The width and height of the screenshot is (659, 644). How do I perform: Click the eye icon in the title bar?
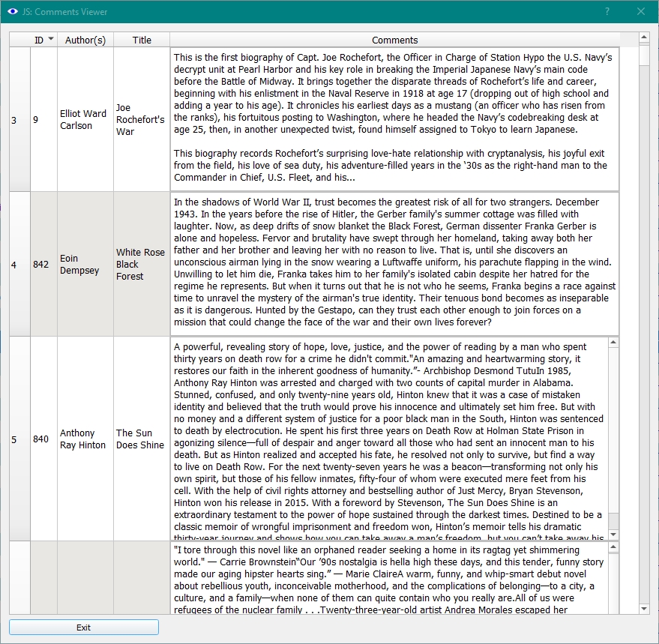pos(13,11)
